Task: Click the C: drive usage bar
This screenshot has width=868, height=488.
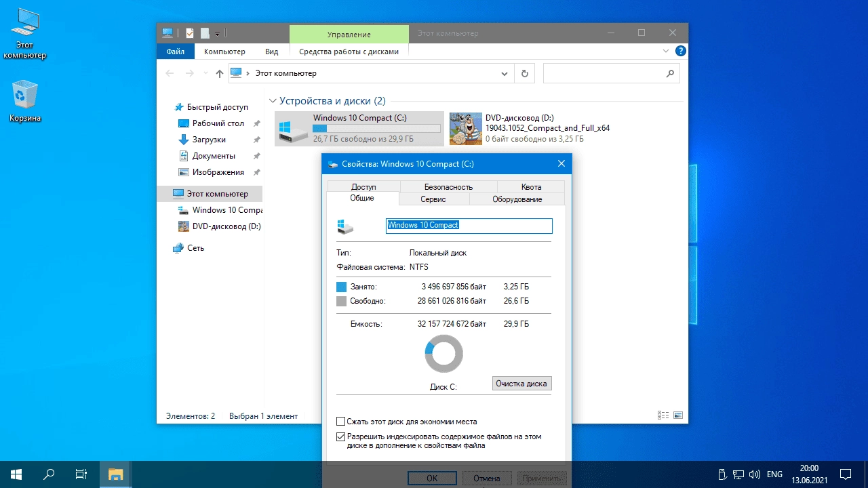Action: pyautogui.click(x=376, y=128)
